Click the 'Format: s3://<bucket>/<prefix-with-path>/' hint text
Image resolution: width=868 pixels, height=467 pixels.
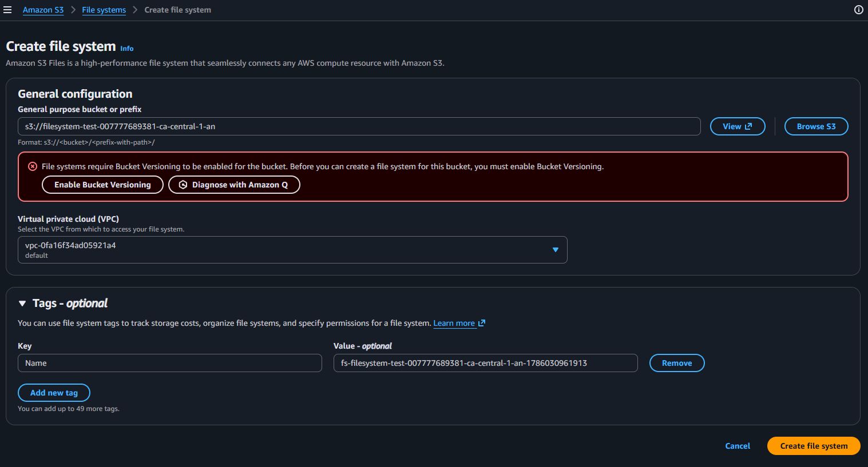(86, 142)
